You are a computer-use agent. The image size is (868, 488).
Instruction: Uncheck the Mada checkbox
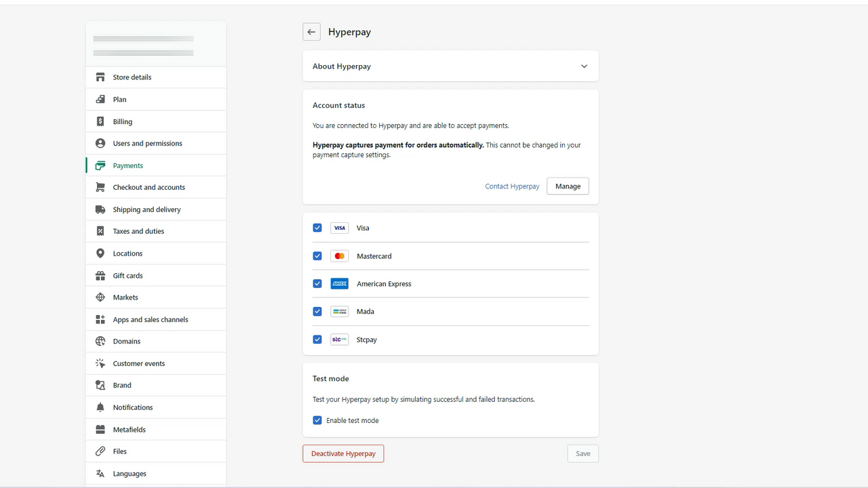pyautogui.click(x=317, y=312)
